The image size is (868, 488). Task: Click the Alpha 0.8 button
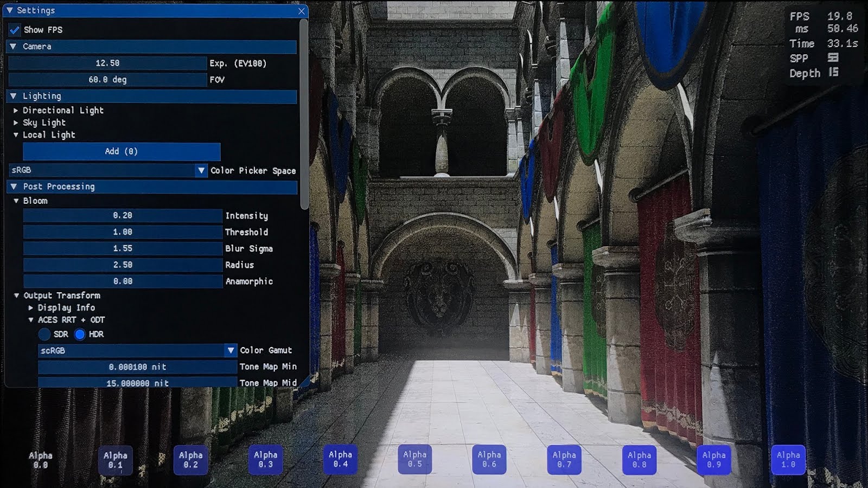pyautogui.click(x=639, y=460)
